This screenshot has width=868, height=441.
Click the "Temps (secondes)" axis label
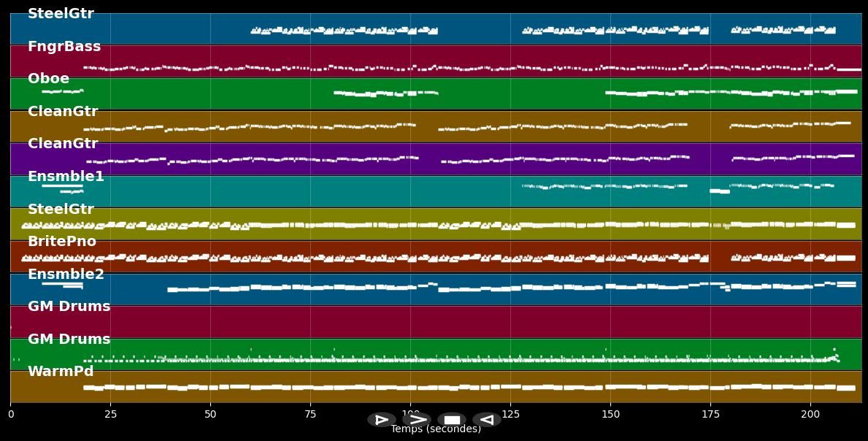tap(435, 429)
